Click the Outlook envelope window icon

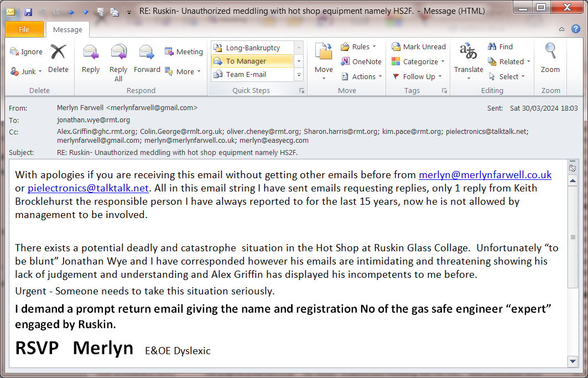(x=11, y=12)
